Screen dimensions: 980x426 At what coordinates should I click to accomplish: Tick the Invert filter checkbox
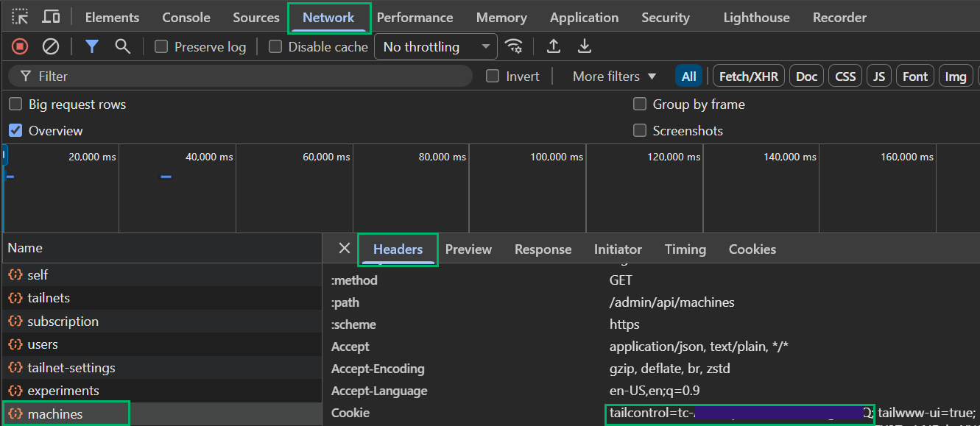pos(493,76)
